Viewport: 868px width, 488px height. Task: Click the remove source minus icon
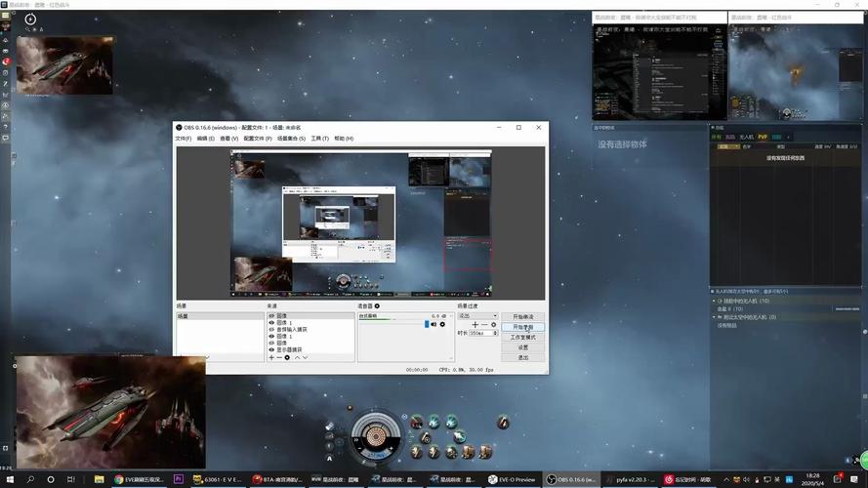279,357
